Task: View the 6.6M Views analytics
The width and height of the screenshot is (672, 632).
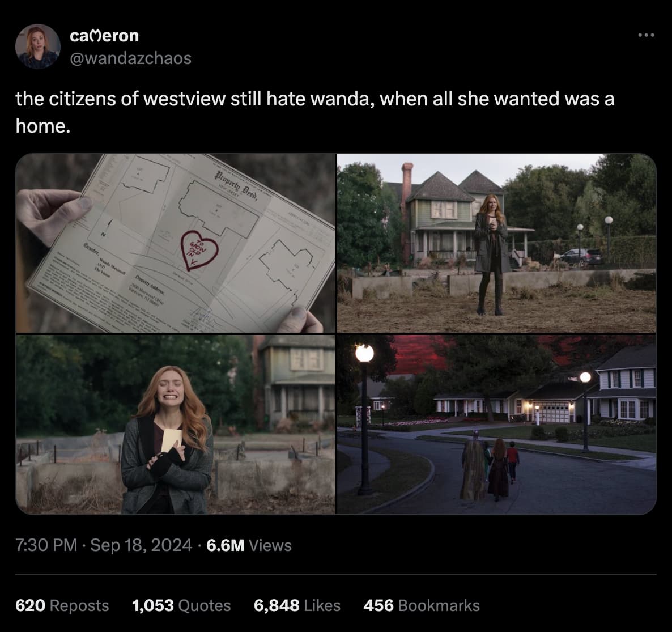Action: point(249,545)
